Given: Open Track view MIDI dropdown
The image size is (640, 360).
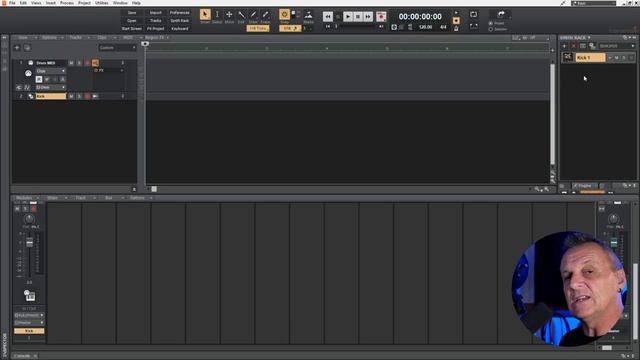Looking at the screenshot, I should pyautogui.click(x=130, y=38).
